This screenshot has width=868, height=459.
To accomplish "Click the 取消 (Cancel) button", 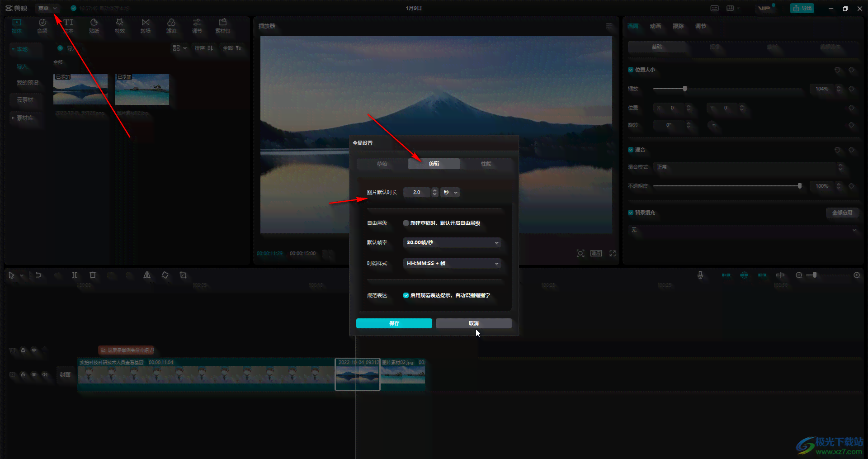I will click(x=474, y=323).
